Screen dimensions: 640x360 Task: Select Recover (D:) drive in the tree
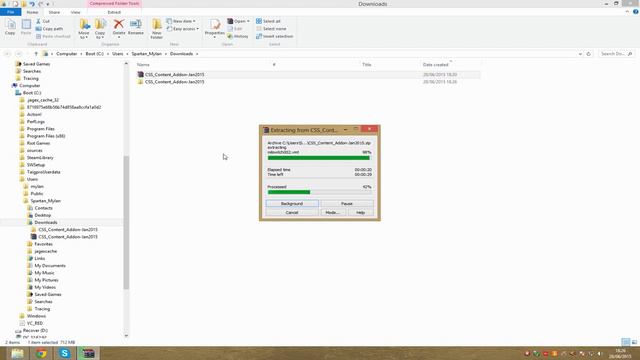[35, 330]
